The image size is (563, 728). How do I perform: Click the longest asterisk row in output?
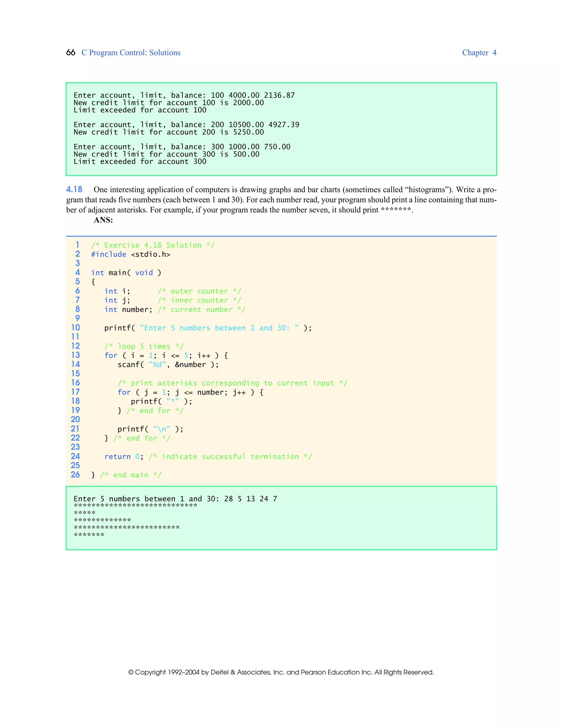tap(136, 506)
